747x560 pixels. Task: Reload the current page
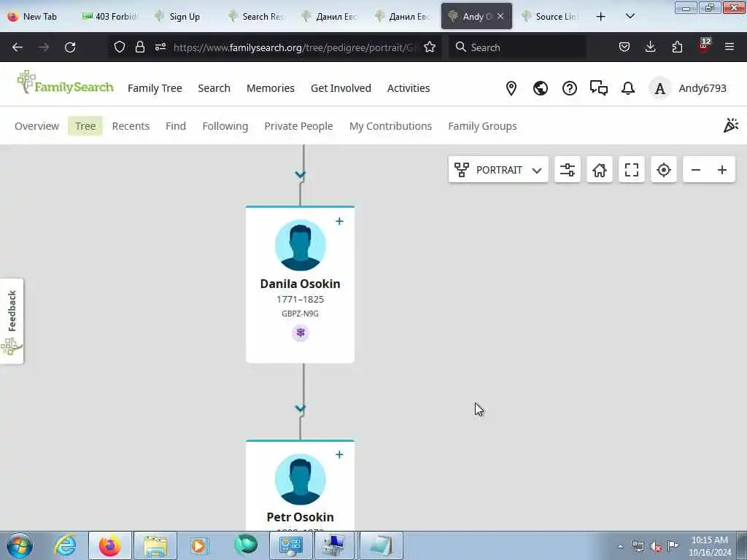point(70,47)
